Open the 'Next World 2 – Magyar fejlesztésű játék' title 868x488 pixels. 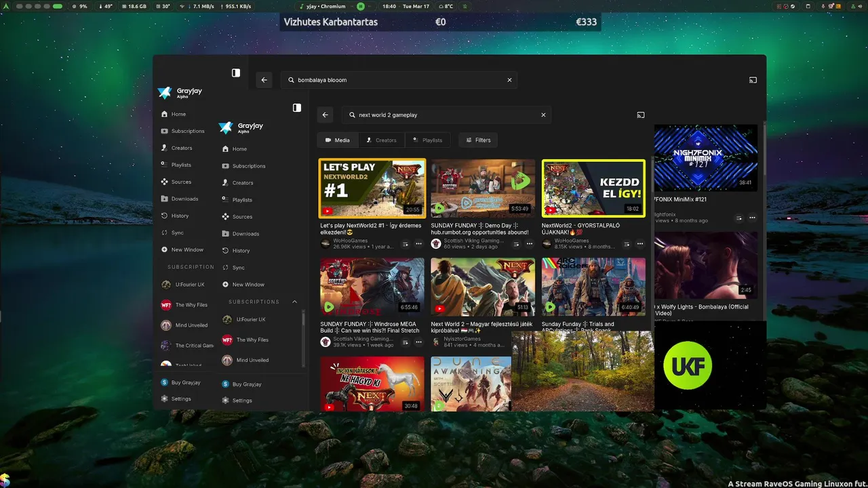[482, 327]
